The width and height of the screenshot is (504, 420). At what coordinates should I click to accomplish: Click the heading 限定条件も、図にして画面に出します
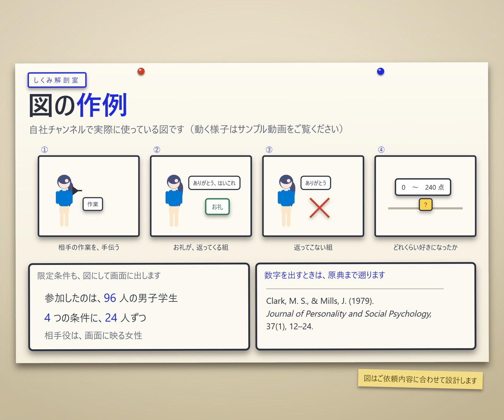[x=99, y=276]
